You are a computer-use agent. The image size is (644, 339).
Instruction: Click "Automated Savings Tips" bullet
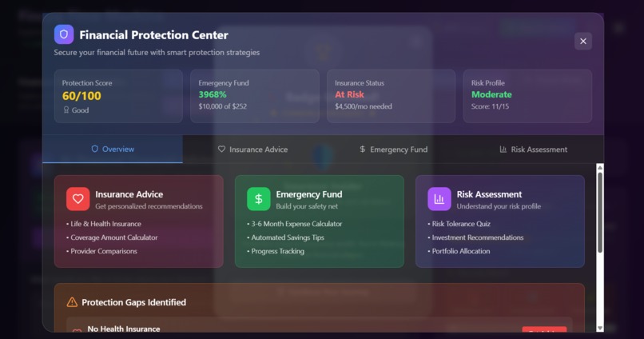pos(288,237)
